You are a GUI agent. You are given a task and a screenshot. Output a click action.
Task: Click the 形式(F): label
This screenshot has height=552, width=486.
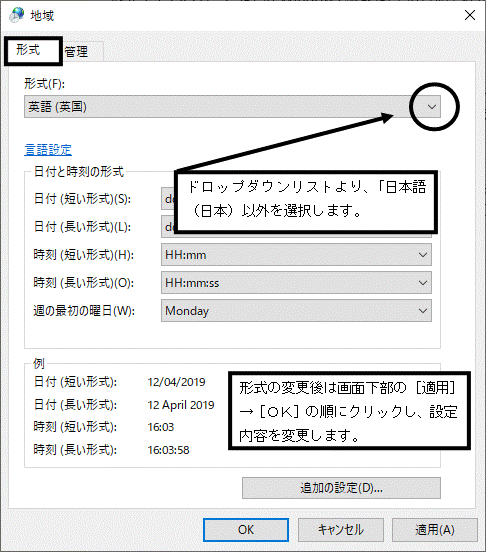click(x=44, y=84)
